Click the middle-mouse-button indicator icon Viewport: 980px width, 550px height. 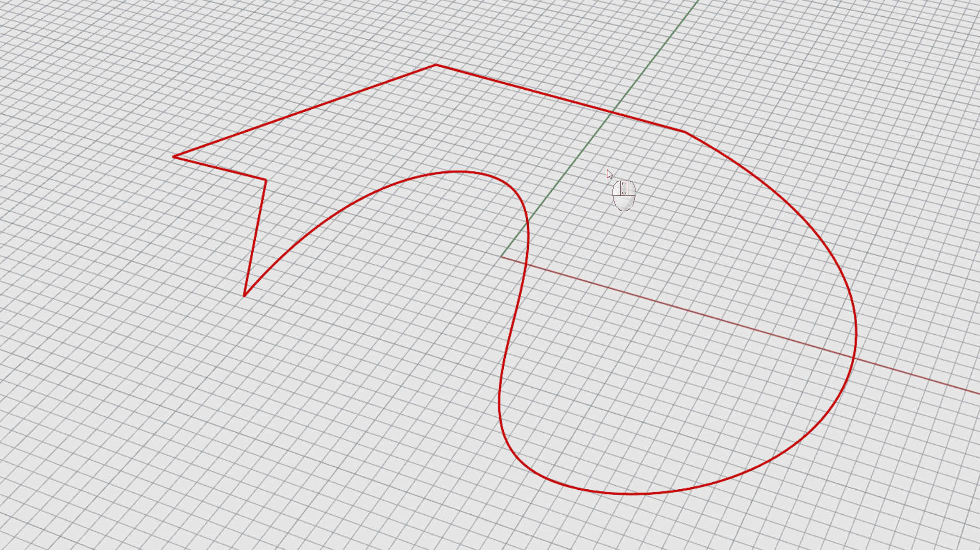click(x=624, y=194)
